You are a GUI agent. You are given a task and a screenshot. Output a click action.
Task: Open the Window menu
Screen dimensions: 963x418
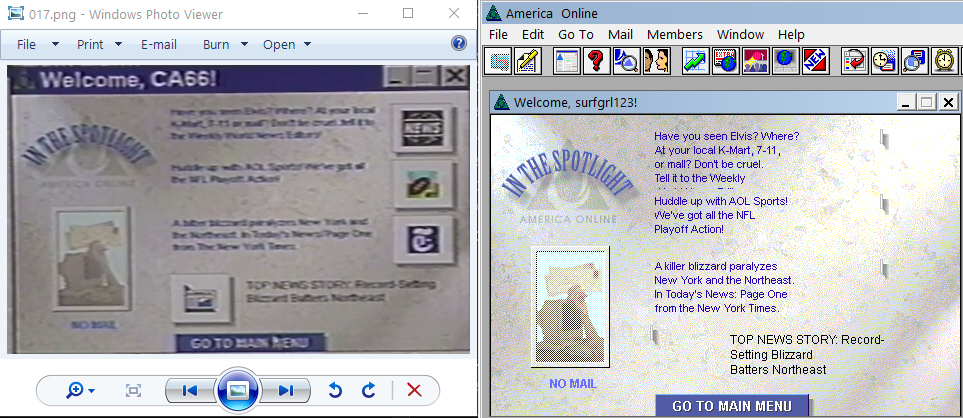coord(740,34)
